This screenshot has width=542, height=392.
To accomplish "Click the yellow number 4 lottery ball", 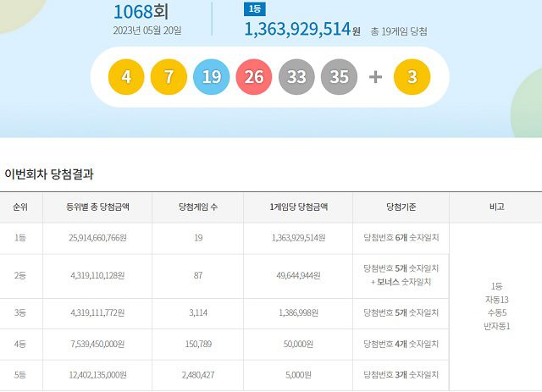I will (126, 77).
